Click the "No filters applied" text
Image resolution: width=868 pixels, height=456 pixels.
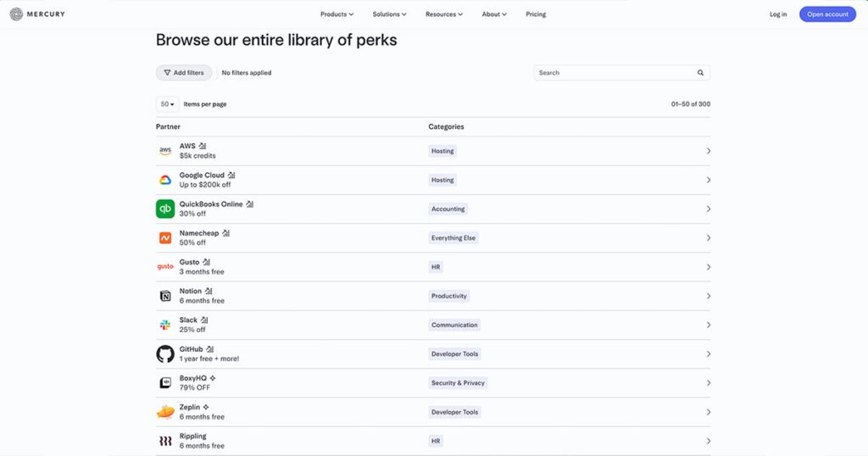click(247, 73)
